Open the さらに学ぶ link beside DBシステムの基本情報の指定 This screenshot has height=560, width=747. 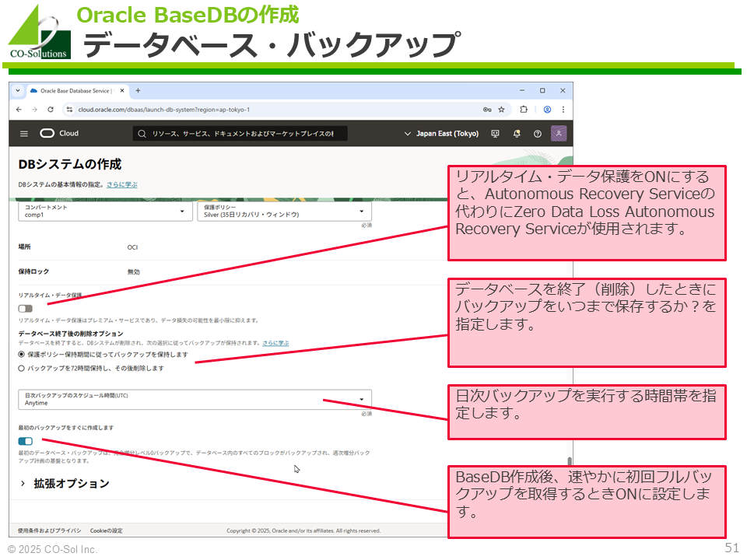coord(122,185)
